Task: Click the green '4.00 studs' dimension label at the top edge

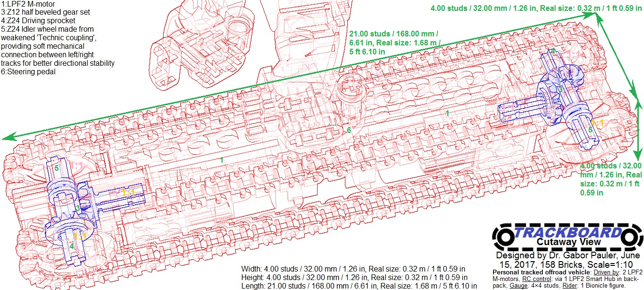Action: (535, 8)
